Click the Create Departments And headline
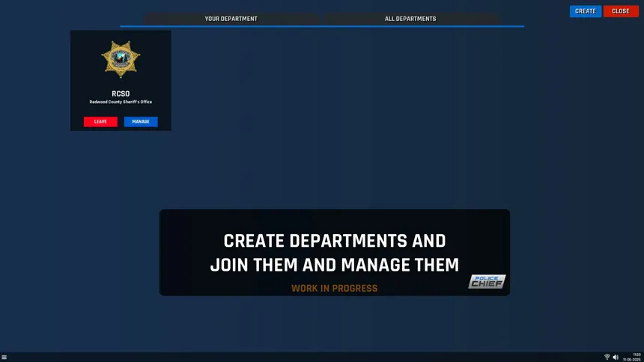 [x=334, y=242]
